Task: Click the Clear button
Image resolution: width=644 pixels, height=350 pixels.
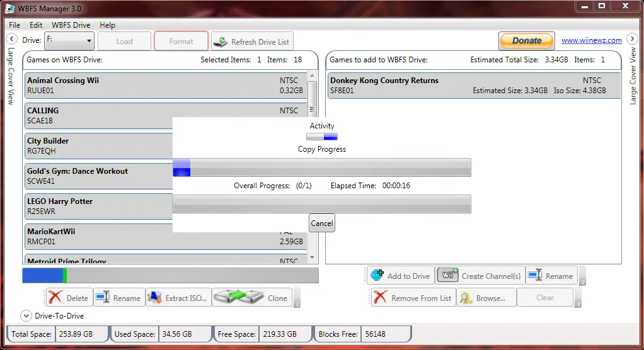Action: [x=544, y=298]
